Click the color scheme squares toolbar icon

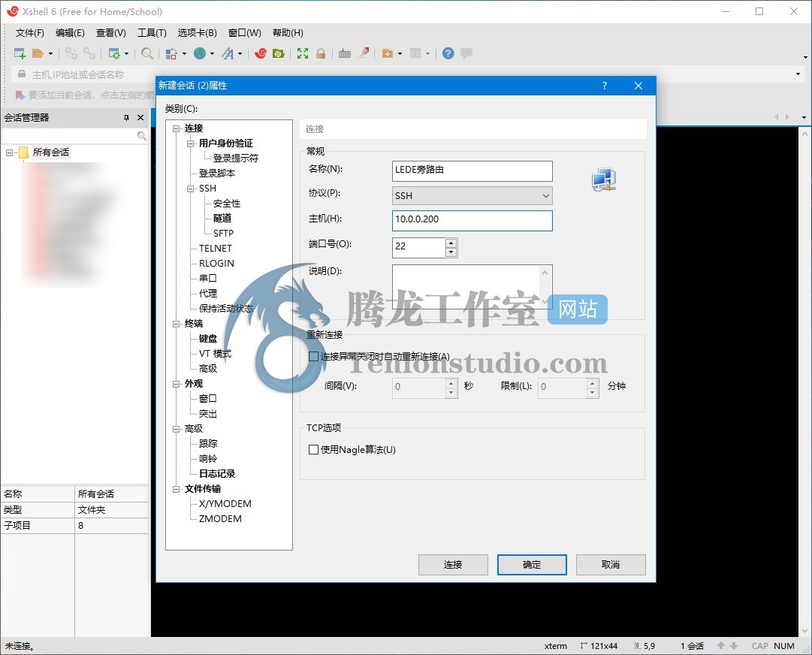(x=171, y=53)
